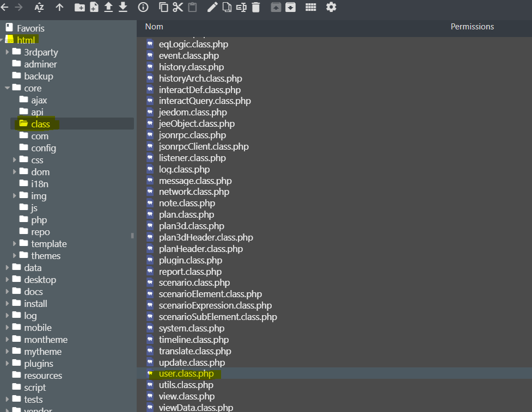The height and width of the screenshot is (412, 532).
Task: Select the file eqLogic.class.php
Action: click(193, 44)
